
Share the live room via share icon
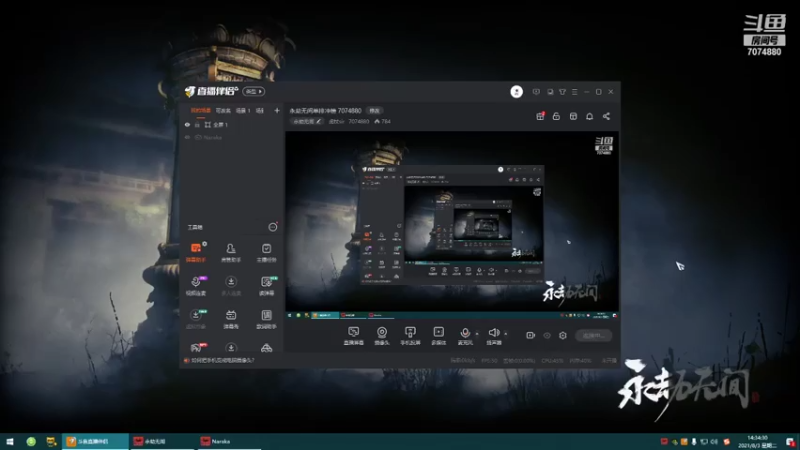point(606,116)
